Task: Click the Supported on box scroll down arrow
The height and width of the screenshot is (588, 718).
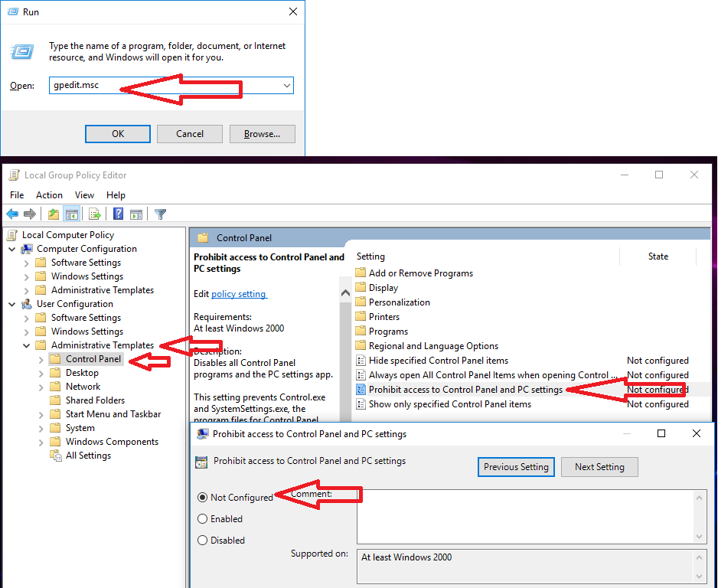Action: (699, 576)
